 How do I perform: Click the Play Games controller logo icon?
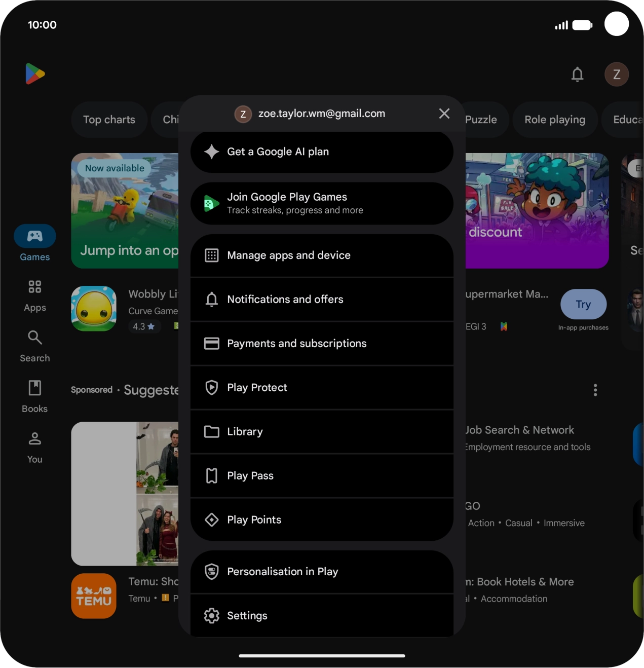tap(211, 204)
